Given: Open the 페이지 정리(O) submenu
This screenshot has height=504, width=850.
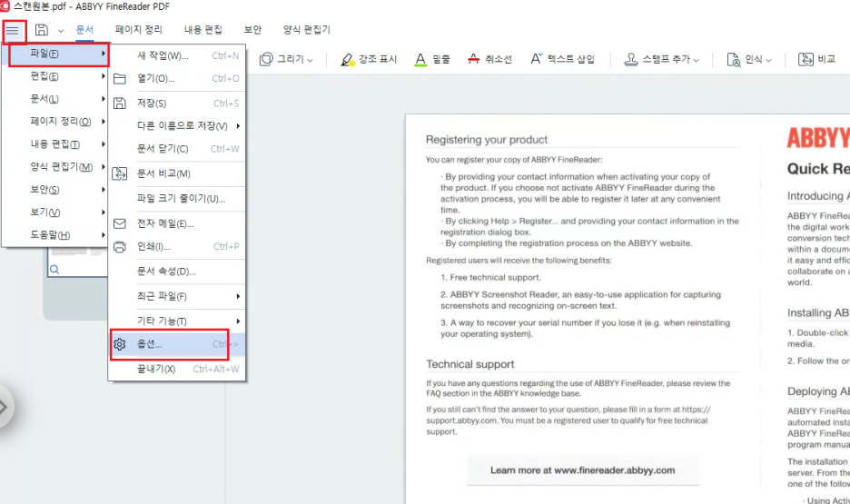Looking at the screenshot, I should (54, 122).
